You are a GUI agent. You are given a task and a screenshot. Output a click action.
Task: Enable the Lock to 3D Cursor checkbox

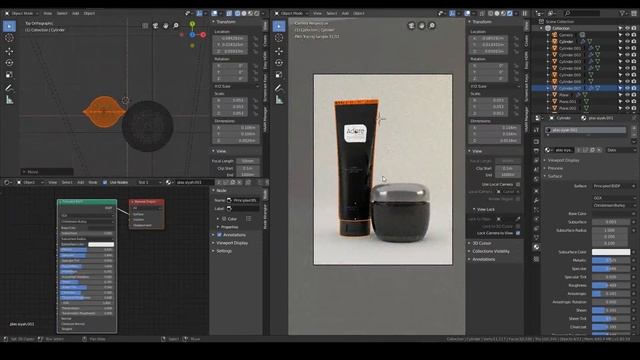point(518,226)
